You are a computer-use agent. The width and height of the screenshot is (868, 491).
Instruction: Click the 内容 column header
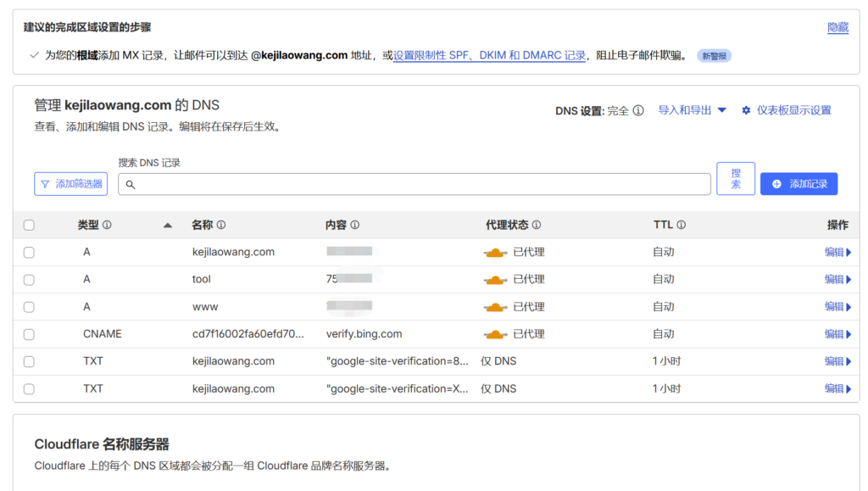(336, 225)
